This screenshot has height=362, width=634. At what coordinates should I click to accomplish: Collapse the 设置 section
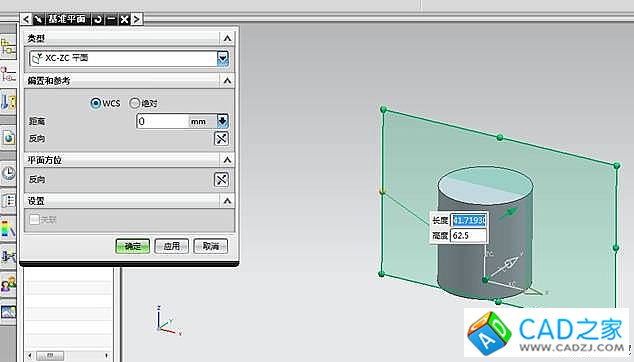coord(227,201)
